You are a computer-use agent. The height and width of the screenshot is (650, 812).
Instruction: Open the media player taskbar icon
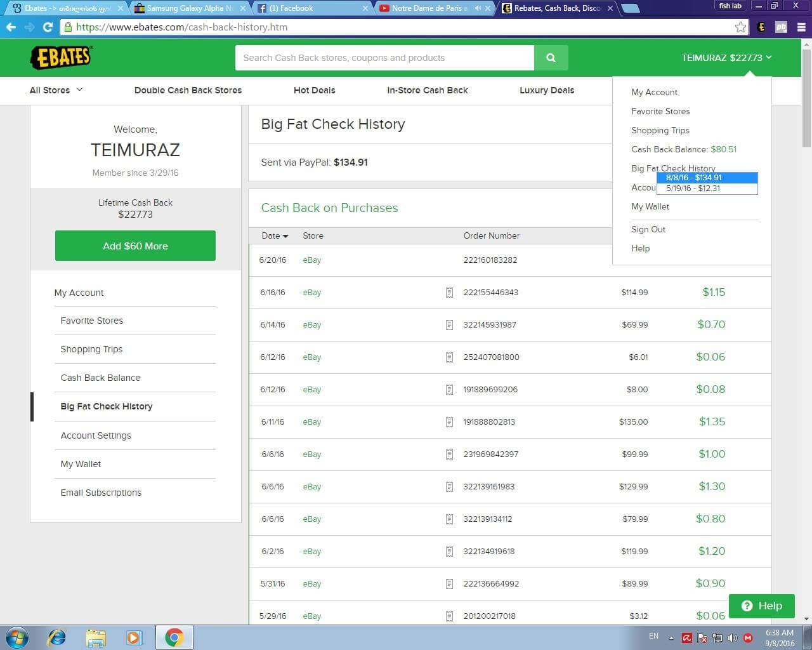(x=134, y=637)
